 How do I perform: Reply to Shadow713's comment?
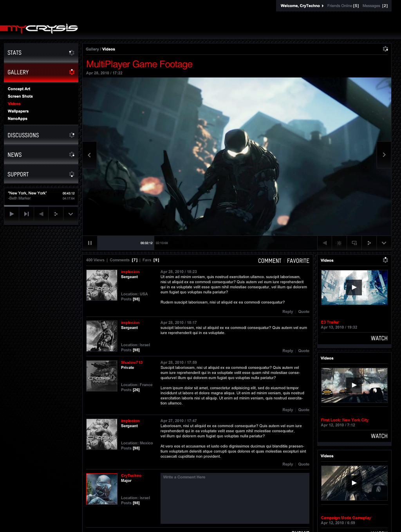pos(287,410)
